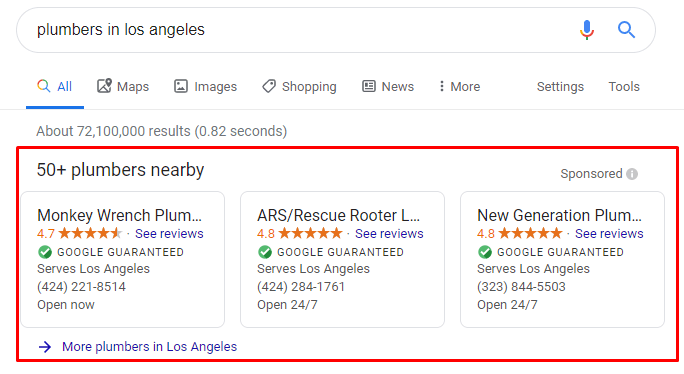This screenshot has height=374, width=684.
Task: Click Monkey Wrench Google Guaranteed checkmark badge
Action: (45, 252)
